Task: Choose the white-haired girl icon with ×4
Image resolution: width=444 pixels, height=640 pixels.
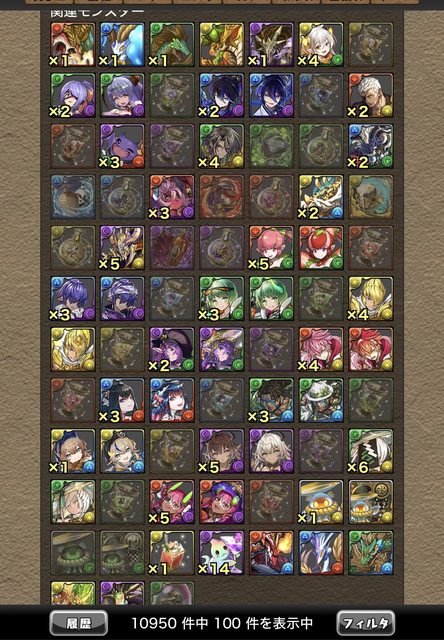Action: point(321,44)
